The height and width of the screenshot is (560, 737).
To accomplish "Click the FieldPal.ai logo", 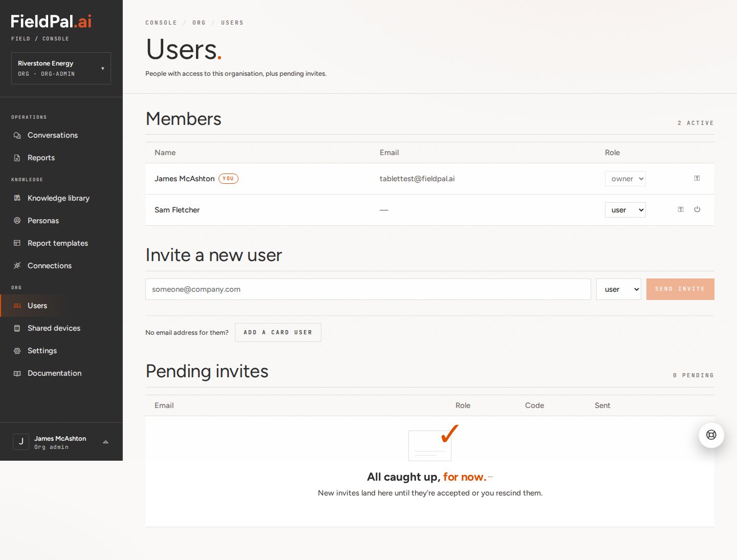I will (x=51, y=21).
